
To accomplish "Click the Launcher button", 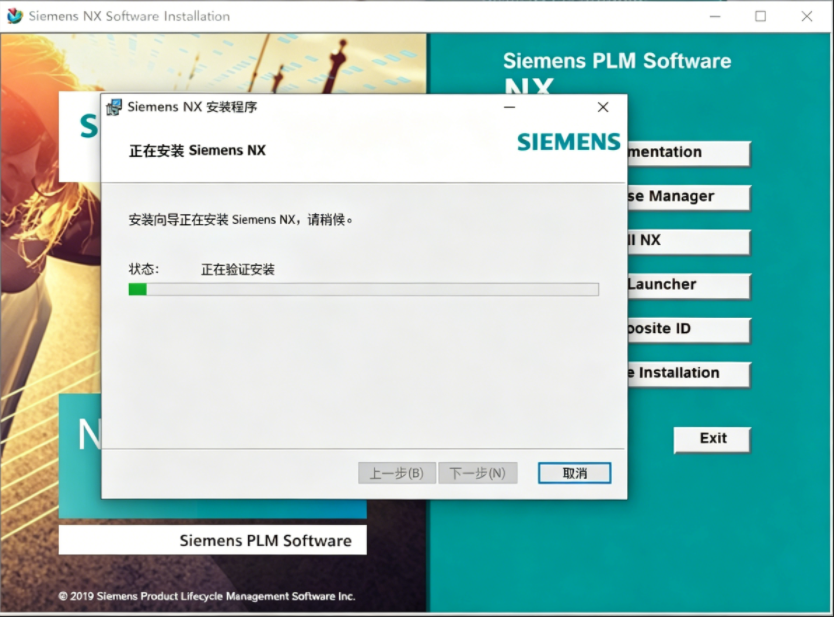I will tap(688, 285).
